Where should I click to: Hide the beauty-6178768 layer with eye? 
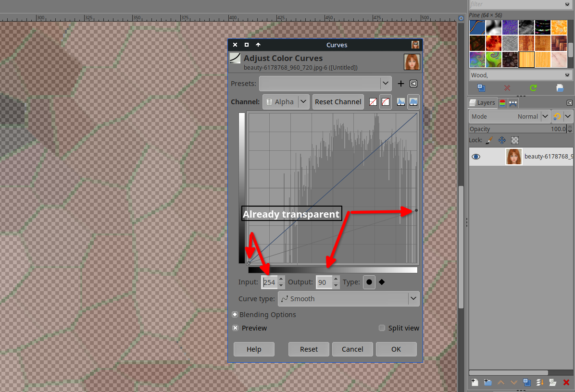(x=476, y=157)
